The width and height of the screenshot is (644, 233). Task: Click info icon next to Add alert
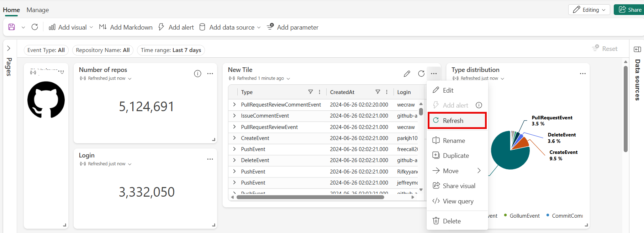(x=479, y=105)
